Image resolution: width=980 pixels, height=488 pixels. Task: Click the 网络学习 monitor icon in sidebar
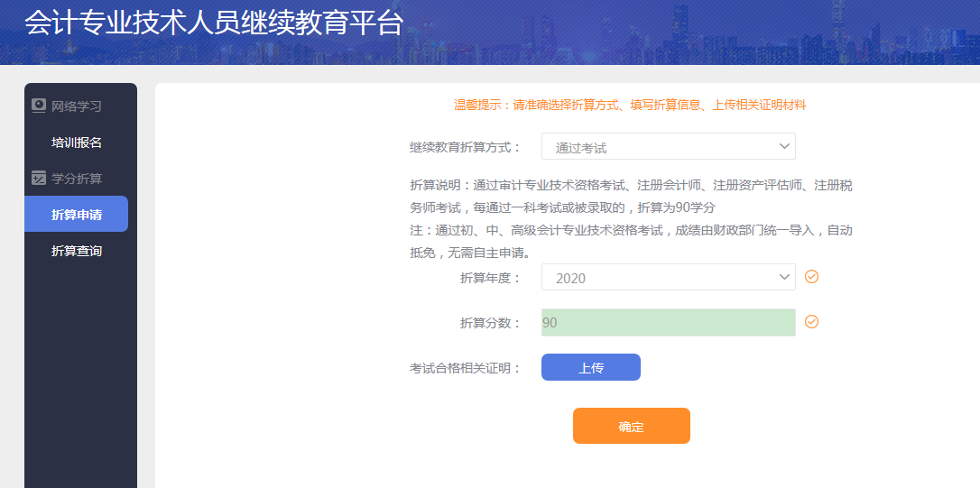(39, 106)
